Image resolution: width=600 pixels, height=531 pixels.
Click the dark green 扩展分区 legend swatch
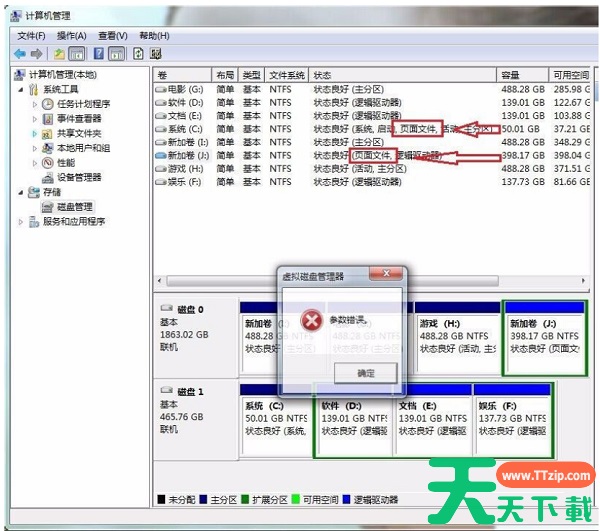(x=245, y=499)
